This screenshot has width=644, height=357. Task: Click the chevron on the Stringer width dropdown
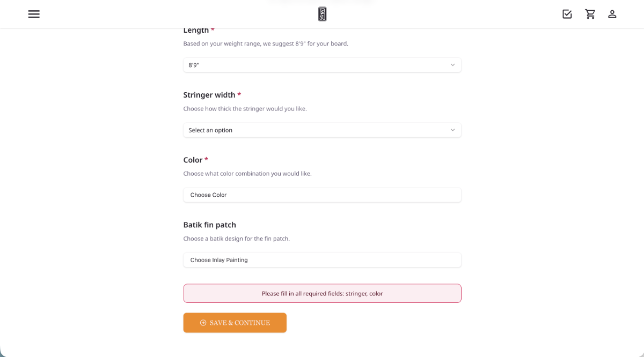[x=452, y=130]
